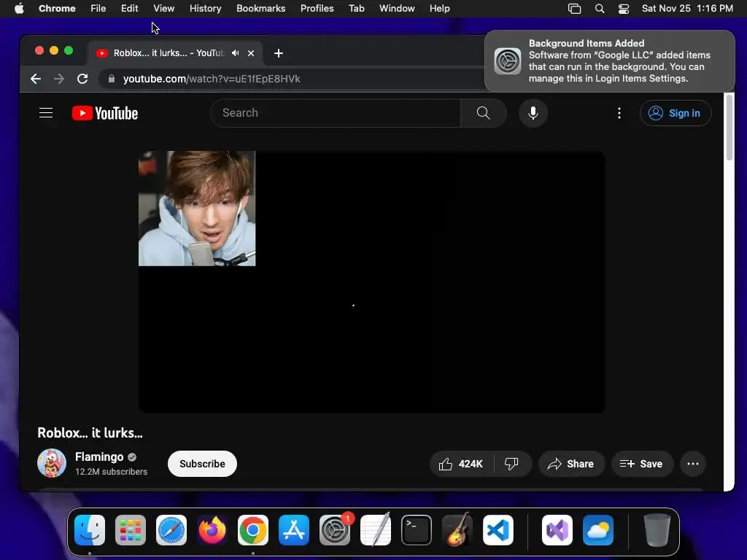747x560 pixels.
Task: Open App Store from the Dock
Action: tap(294, 530)
